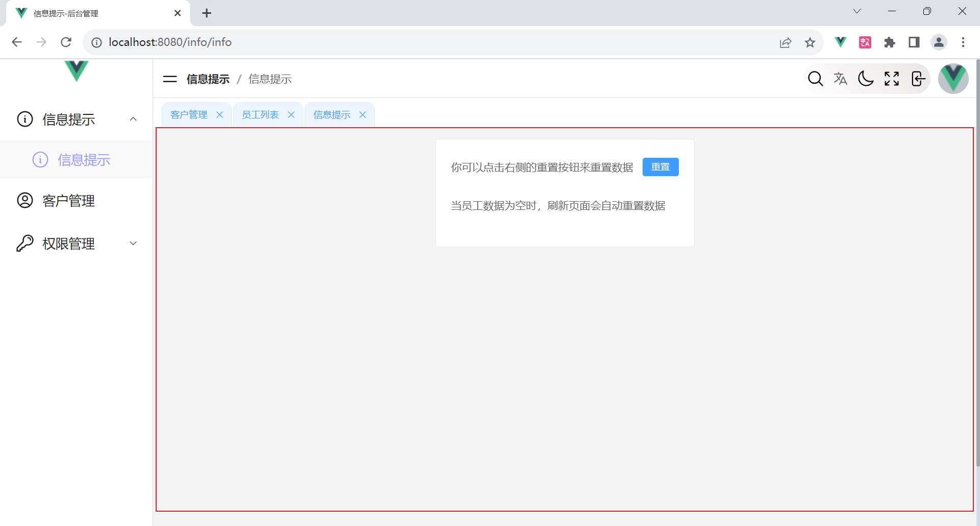Image resolution: width=980 pixels, height=526 pixels.
Task: Open the browser extensions puzzle icon
Action: 890,42
